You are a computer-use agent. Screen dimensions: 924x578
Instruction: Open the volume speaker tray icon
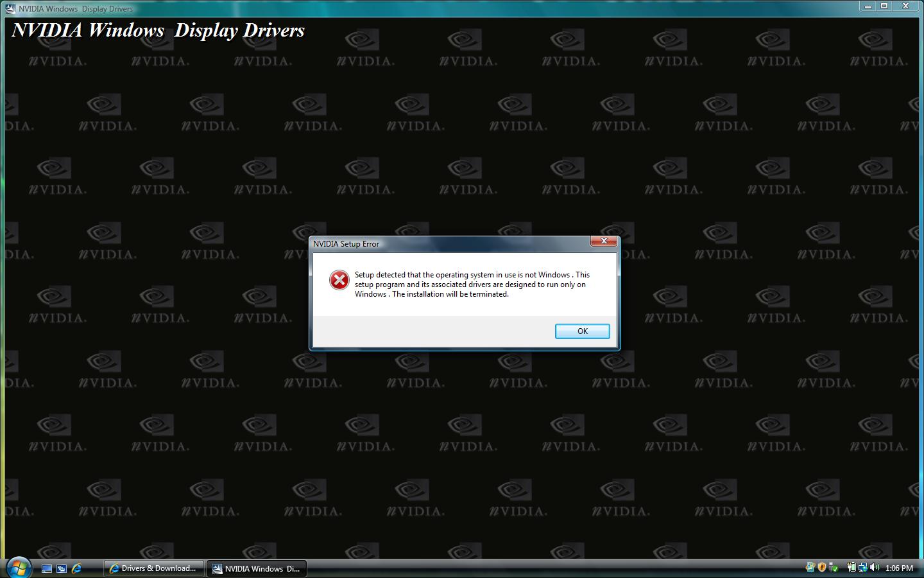875,568
